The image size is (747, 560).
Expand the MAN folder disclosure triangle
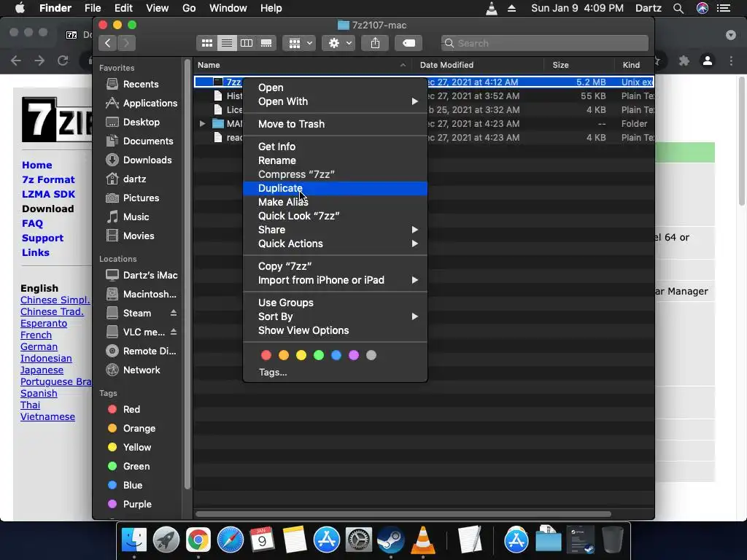pos(203,124)
